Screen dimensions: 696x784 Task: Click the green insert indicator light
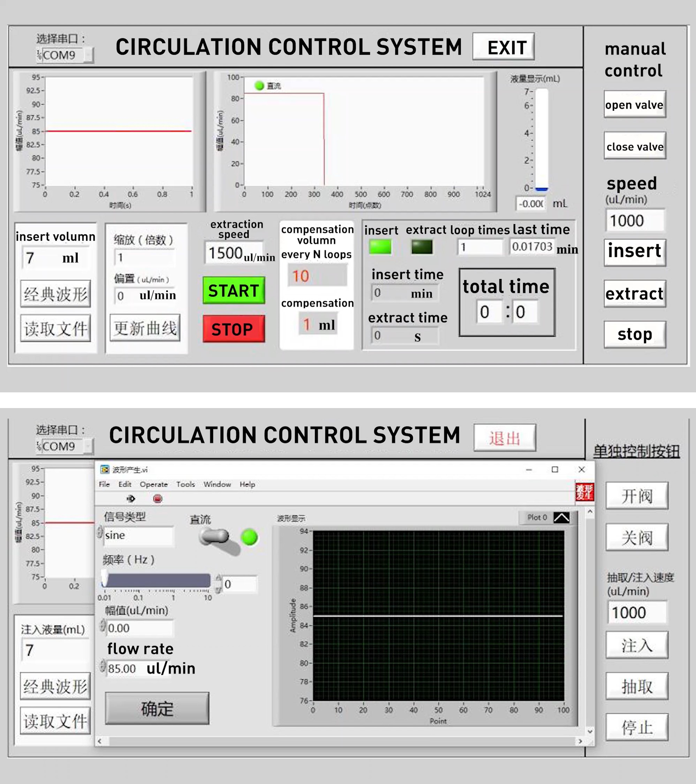coord(380,247)
